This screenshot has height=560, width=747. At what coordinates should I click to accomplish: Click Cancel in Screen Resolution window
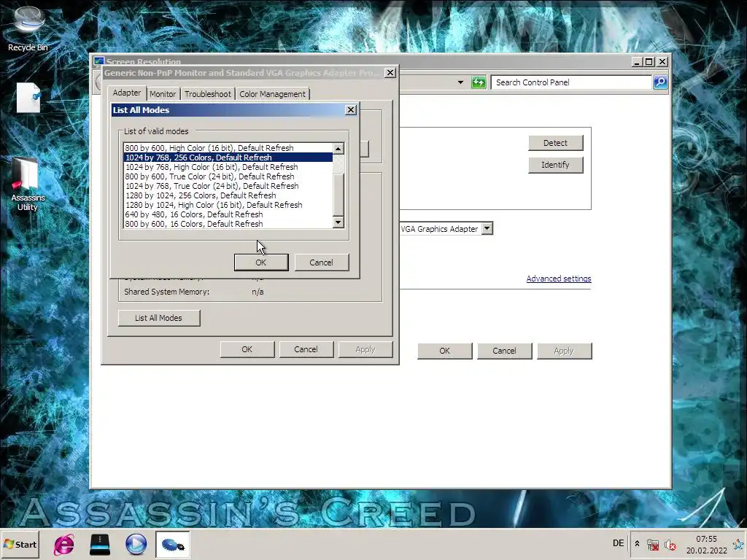(x=505, y=351)
